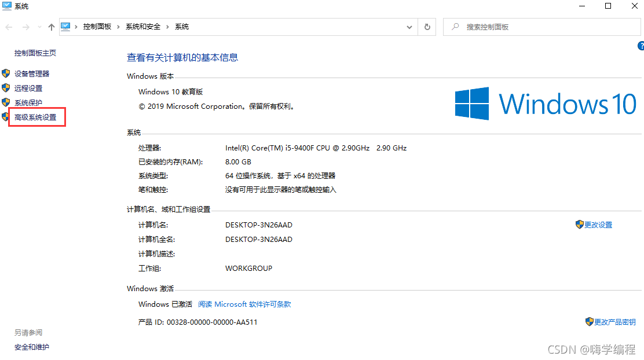Click shield icon beside 设备管理器
The width and height of the screenshot is (644, 360).
tap(6, 74)
